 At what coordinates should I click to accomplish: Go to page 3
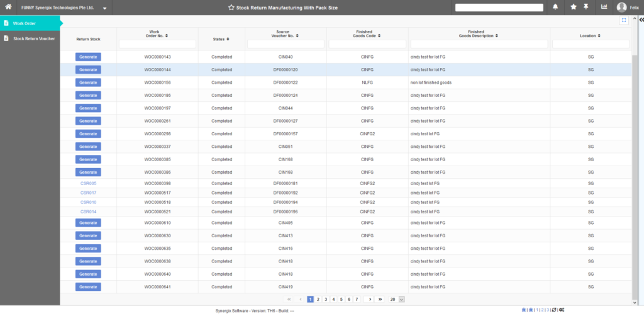tap(326, 299)
